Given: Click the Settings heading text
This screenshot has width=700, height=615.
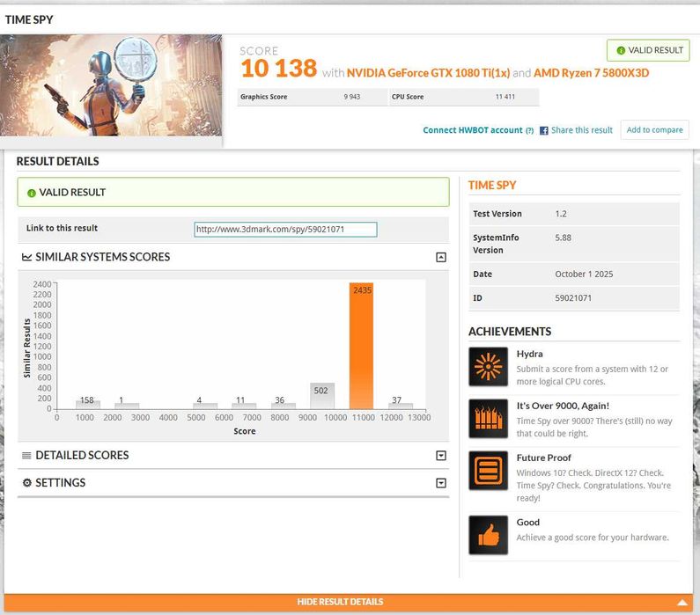Looking at the screenshot, I should click(x=60, y=482).
